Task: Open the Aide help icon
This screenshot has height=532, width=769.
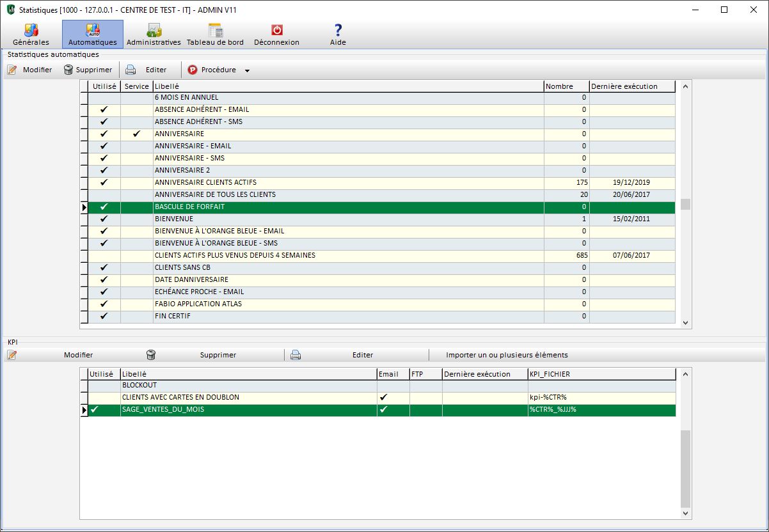Action: pyautogui.click(x=338, y=30)
